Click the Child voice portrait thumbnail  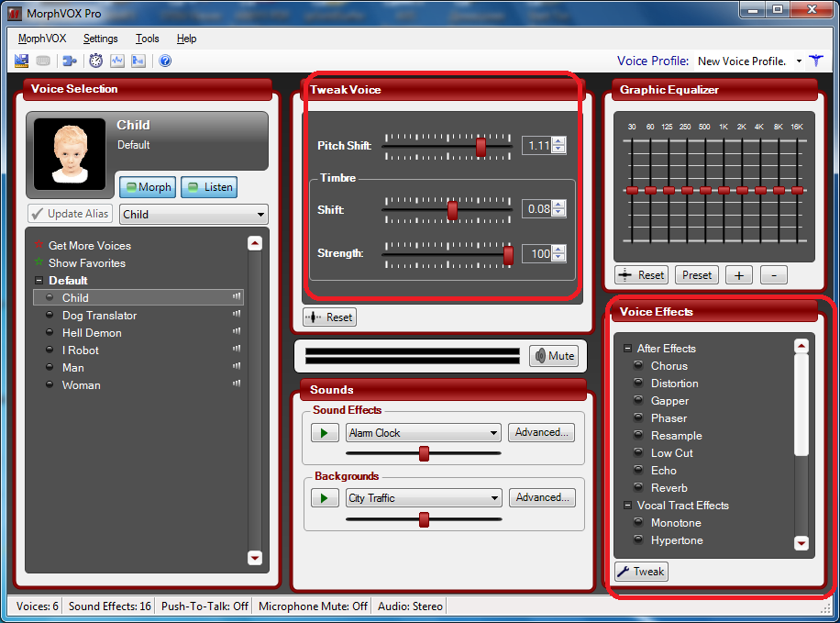pyautogui.click(x=70, y=154)
